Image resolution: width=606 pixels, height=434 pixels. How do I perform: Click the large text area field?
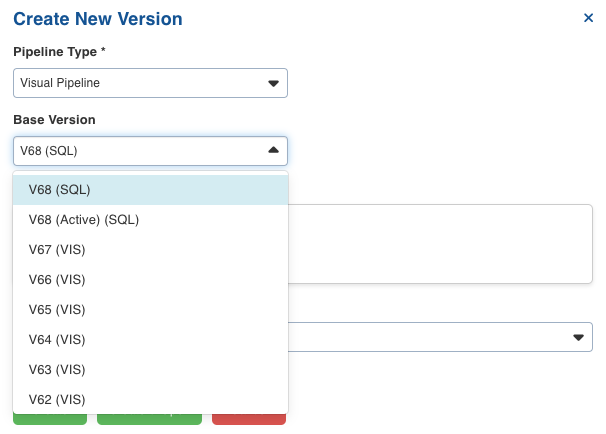click(x=440, y=244)
